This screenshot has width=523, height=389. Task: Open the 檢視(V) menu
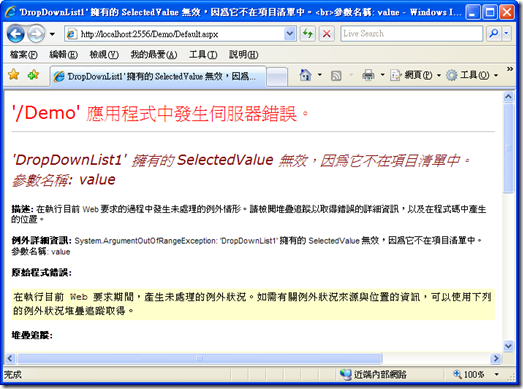pyautogui.click(x=104, y=54)
